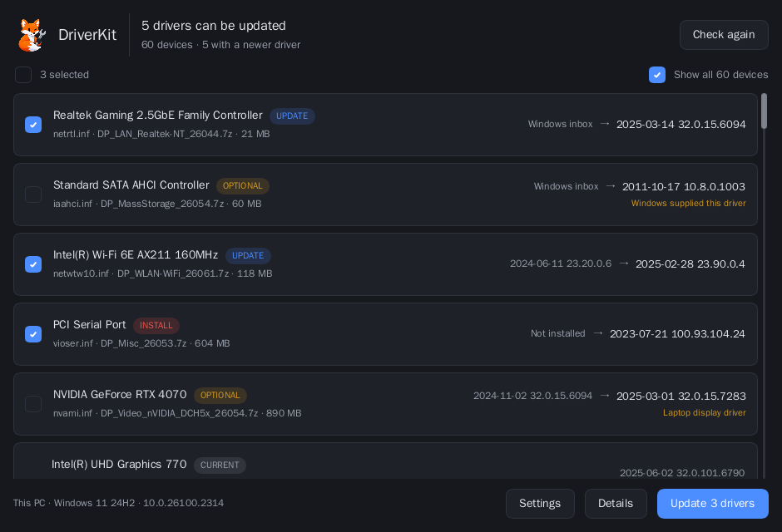Click the 'Windows supplied this driver' note
The height and width of the screenshot is (532, 782).
pos(688,203)
